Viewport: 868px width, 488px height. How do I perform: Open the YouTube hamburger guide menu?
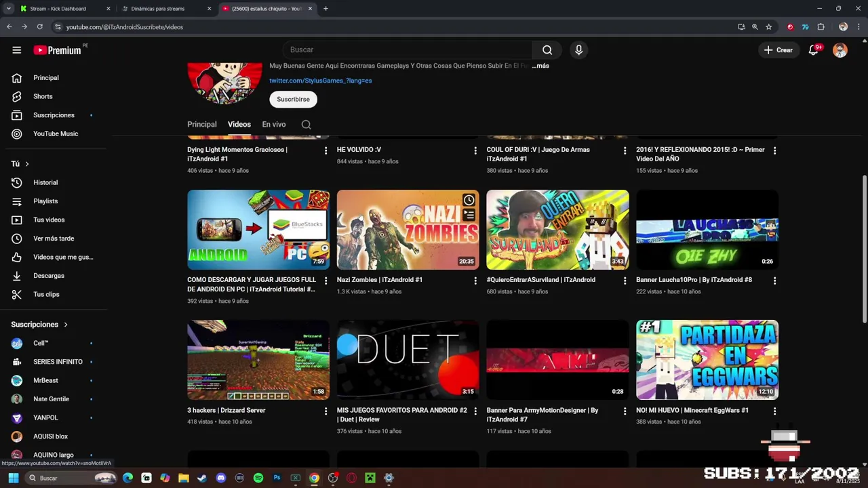tap(17, 50)
